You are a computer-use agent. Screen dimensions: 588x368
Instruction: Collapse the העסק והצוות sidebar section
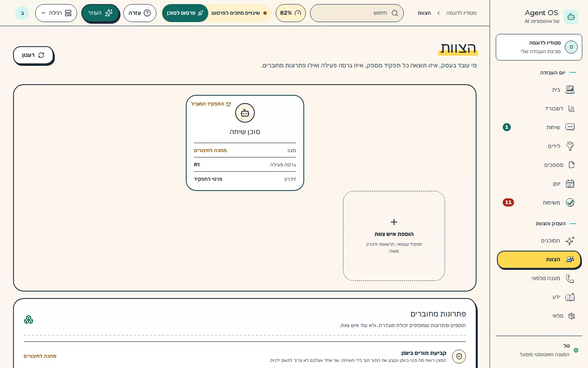coord(550,223)
